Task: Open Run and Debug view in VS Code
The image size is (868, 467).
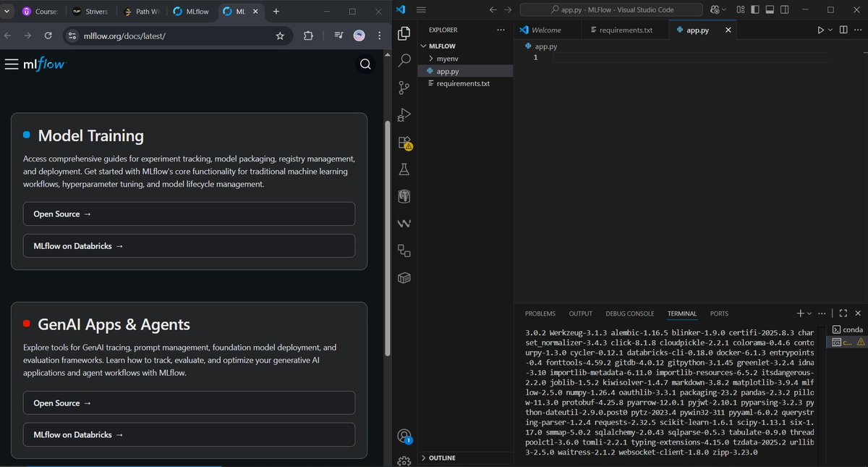Action: (x=404, y=115)
